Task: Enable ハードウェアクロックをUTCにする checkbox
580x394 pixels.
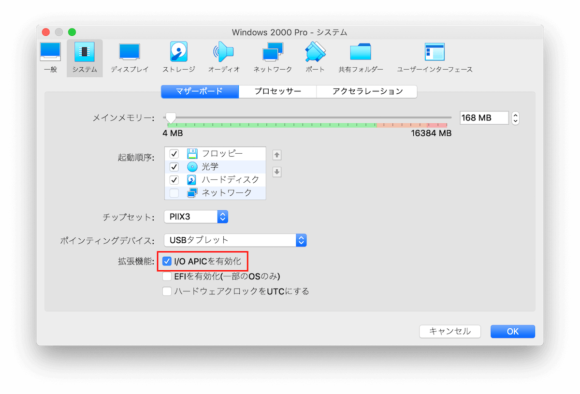Action: 167,291
